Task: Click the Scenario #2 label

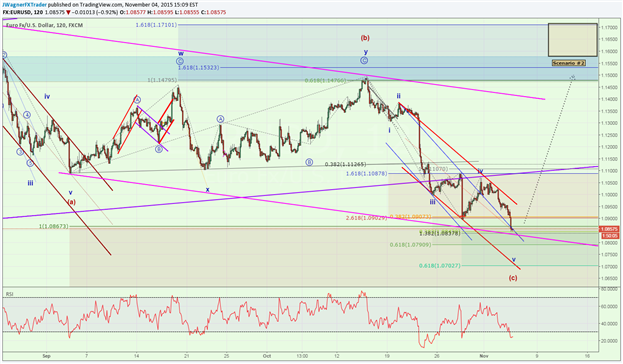Action: click(569, 63)
